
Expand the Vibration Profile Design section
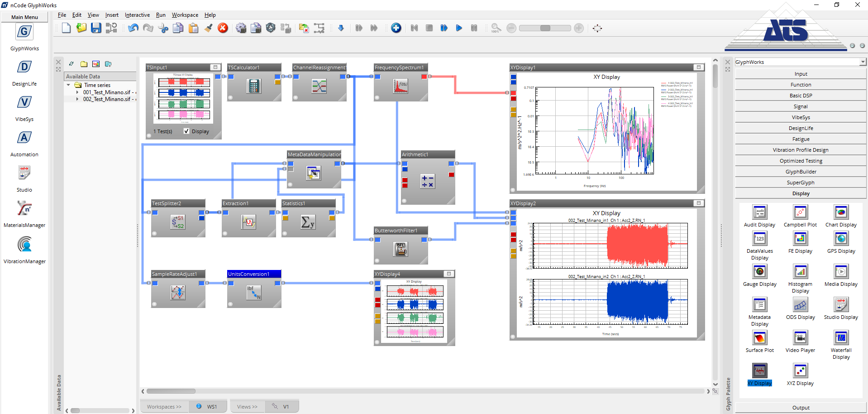(801, 150)
